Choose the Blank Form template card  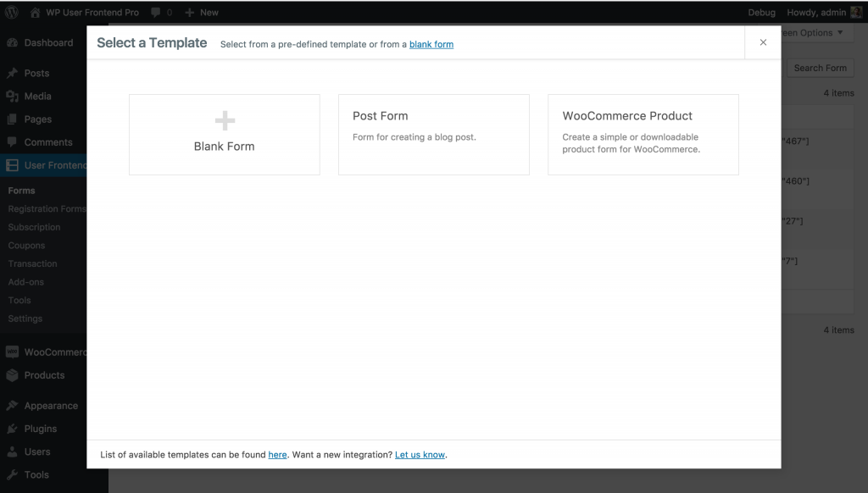click(x=224, y=135)
